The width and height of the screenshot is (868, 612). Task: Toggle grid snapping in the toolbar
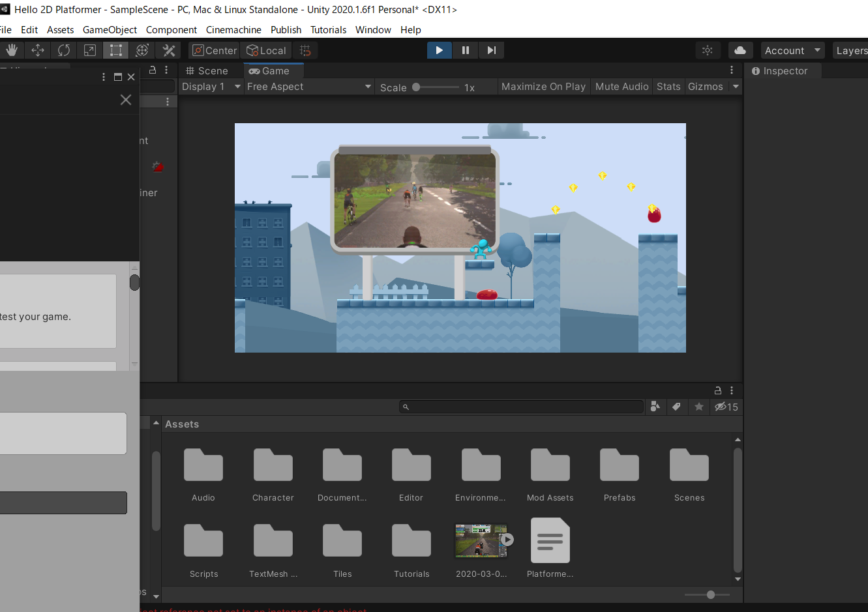[305, 50]
